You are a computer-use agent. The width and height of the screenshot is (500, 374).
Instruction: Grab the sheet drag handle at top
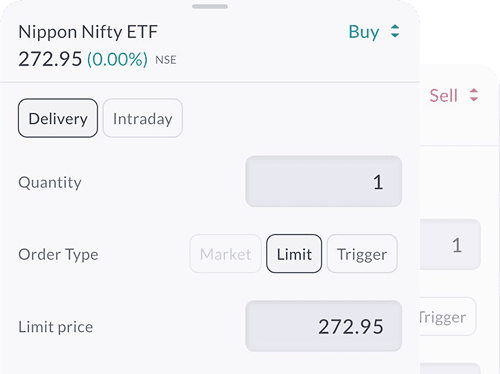click(210, 6)
